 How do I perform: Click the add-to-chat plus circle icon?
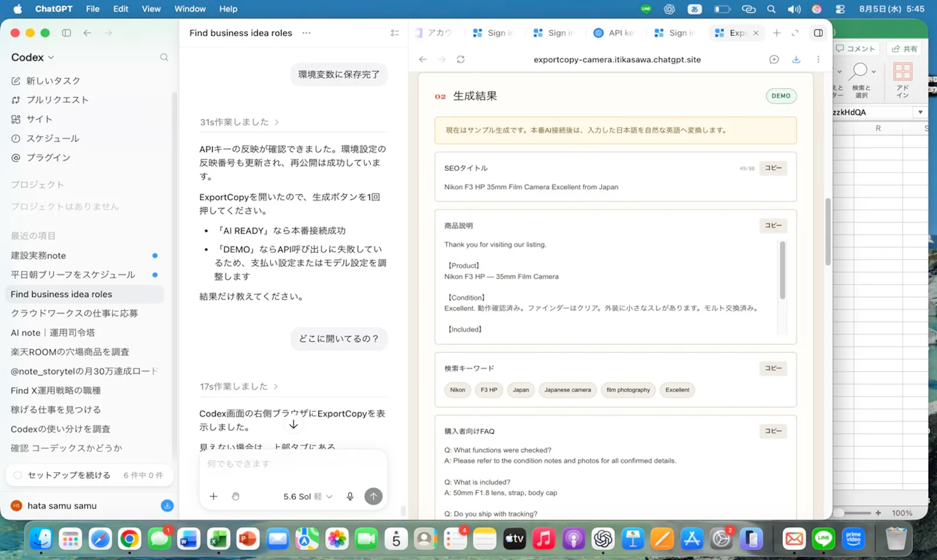[x=774, y=59]
